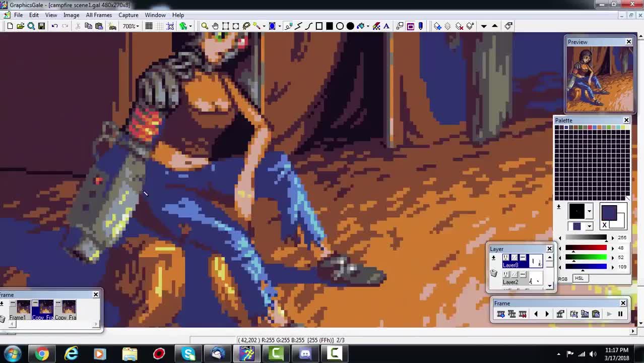Open a file via the folder icon
This screenshot has height=363, width=644.
coord(20,26)
